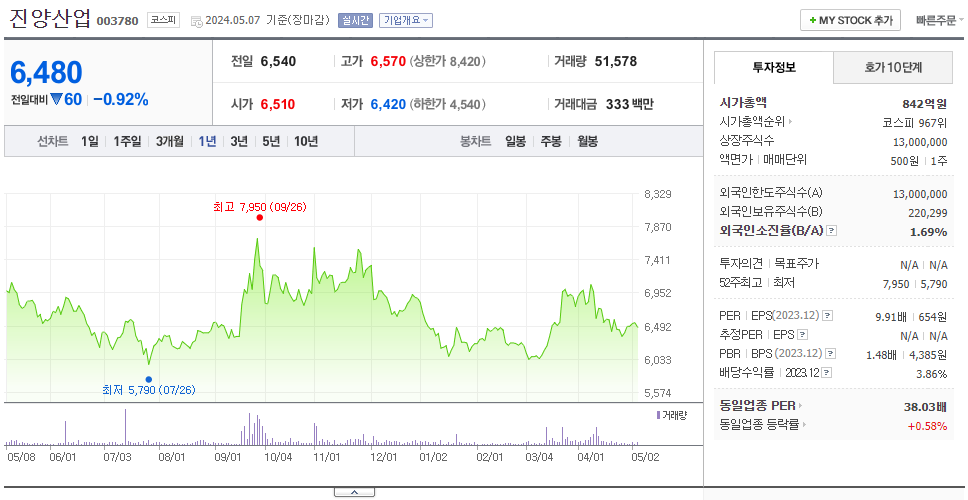Click the blue 최저 5,790 marker dot
This screenshot has width=968, height=500.
click(149, 379)
